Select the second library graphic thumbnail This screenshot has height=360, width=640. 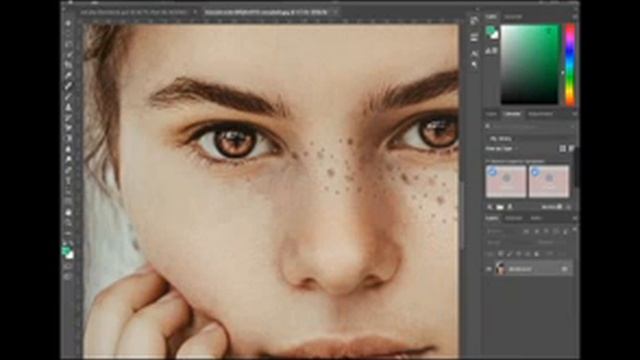tap(549, 181)
